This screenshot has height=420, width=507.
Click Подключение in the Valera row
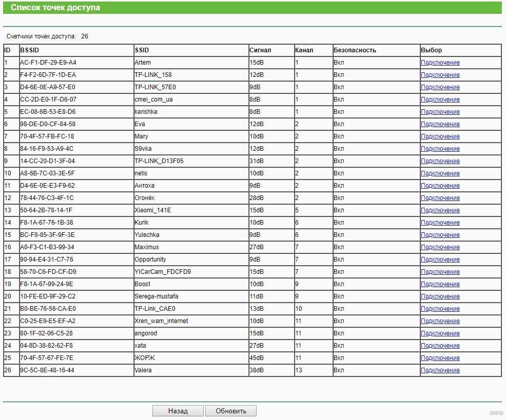(x=440, y=370)
